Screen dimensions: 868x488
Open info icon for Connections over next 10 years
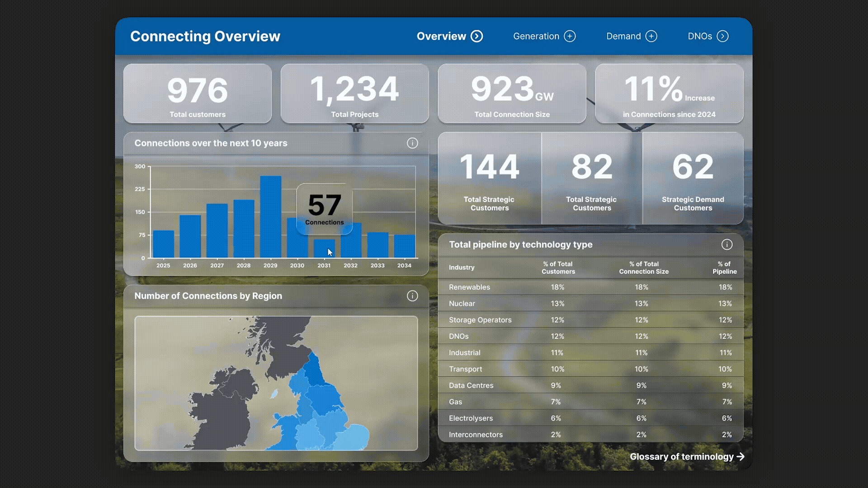pos(412,143)
